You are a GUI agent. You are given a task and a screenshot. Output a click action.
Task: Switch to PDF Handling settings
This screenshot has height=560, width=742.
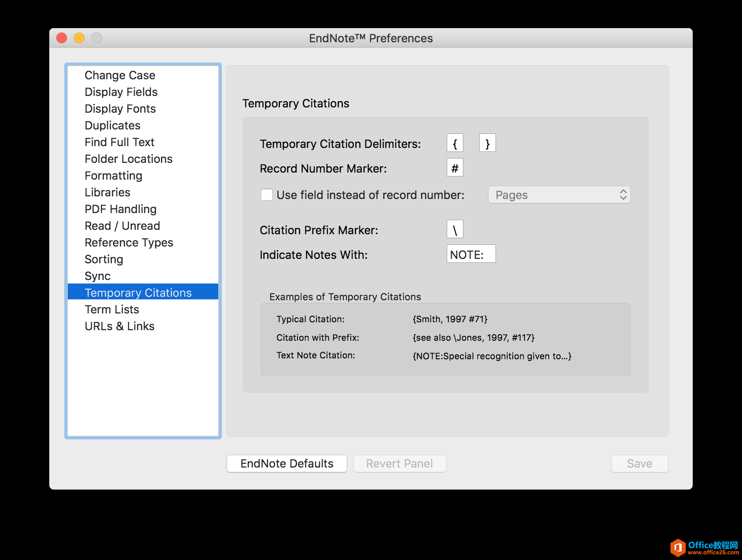pos(121,209)
